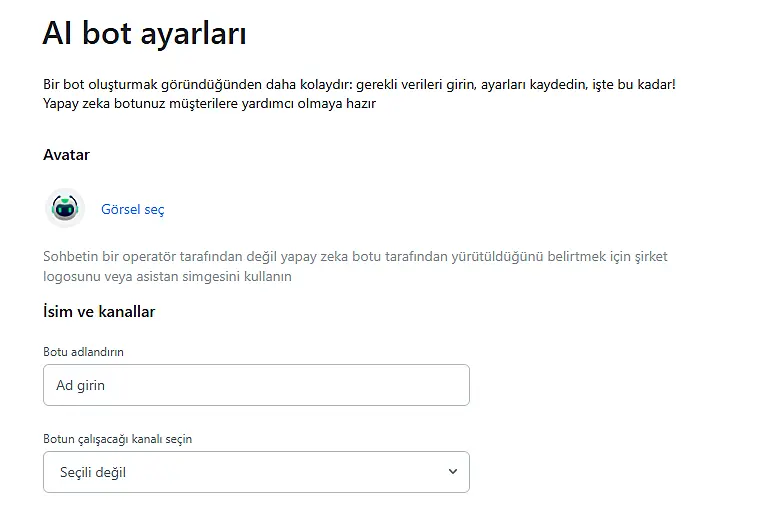Click the "AI bot ayarları" page title
This screenshot has width=774, height=525.
(x=144, y=33)
